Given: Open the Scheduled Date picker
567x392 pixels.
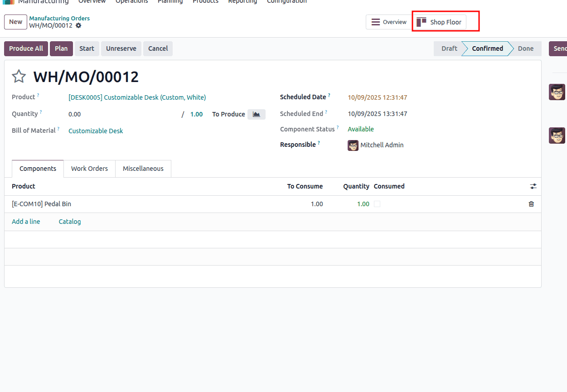Looking at the screenshot, I should click(x=377, y=97).
